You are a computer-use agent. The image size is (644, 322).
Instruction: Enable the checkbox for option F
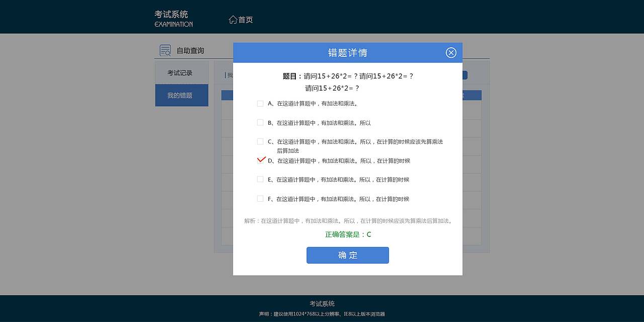click(x=260, y=198)
